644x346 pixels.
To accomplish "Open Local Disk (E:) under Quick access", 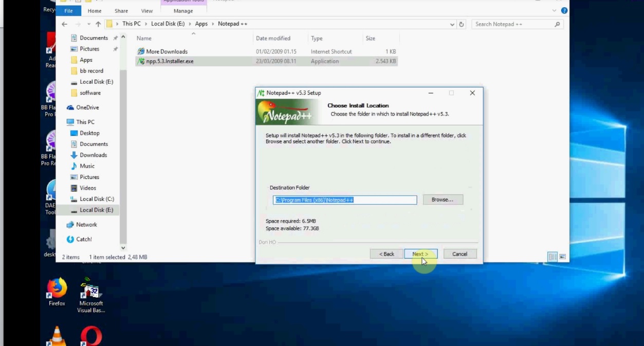I will point(96,82).
